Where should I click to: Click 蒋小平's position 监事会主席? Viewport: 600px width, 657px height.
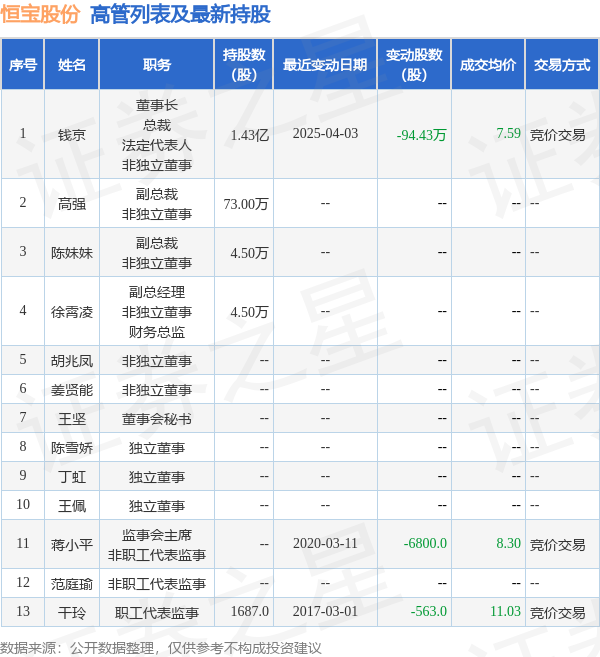point(157,535)
